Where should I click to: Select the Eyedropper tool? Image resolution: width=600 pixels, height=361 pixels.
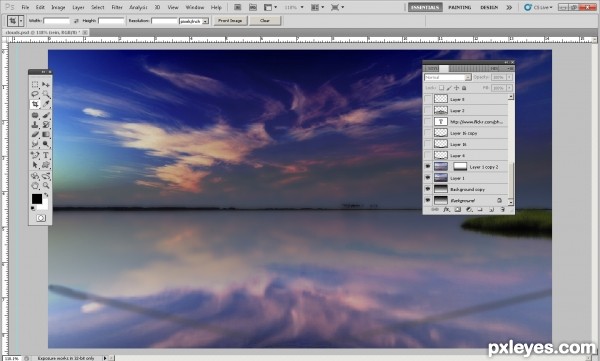click(x=46, y=104)
